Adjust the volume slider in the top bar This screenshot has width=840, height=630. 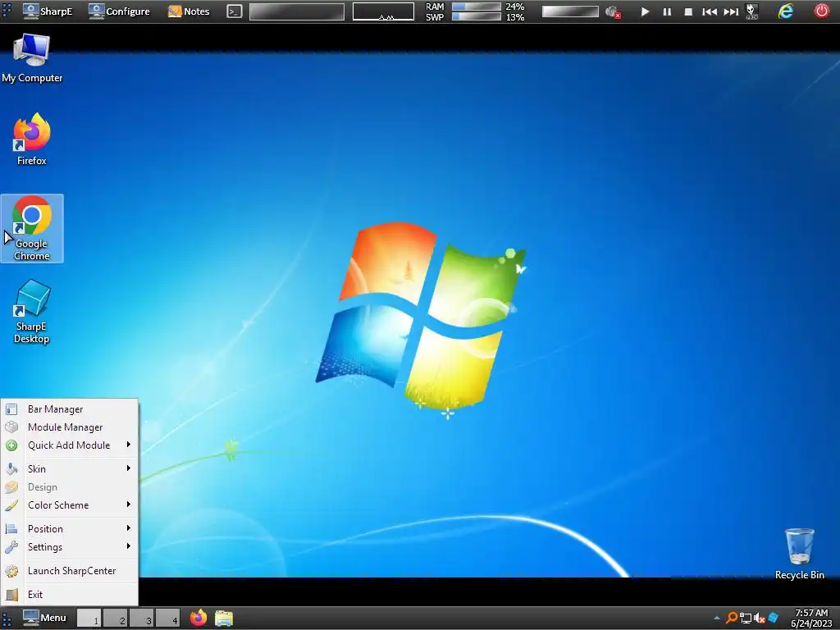pos(570,11)
